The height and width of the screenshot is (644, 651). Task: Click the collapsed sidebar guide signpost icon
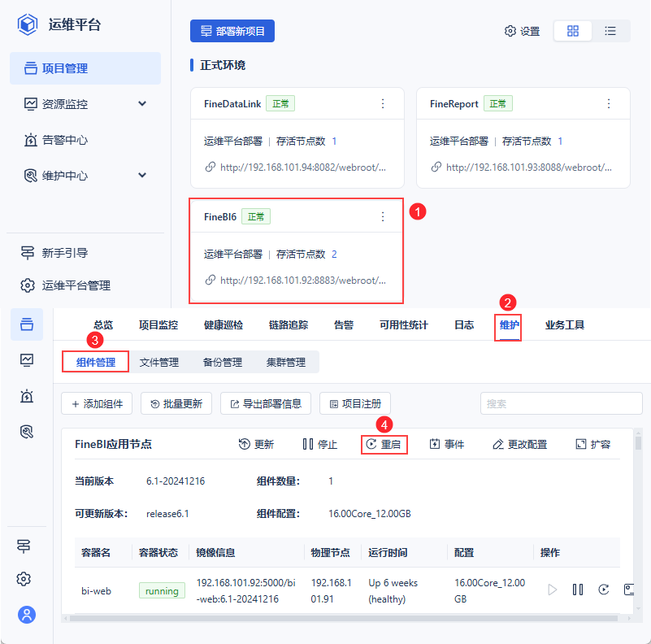click(24, 546)
